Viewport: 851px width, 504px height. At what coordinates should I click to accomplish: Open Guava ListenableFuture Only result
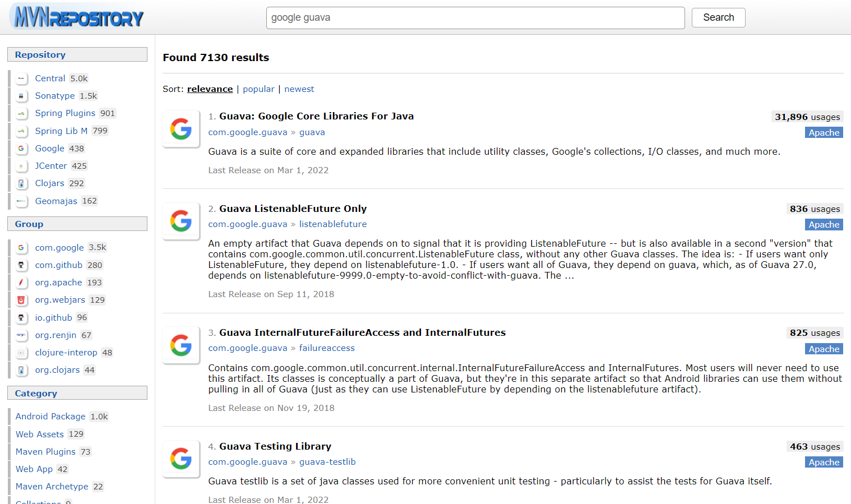pos(293,209)
